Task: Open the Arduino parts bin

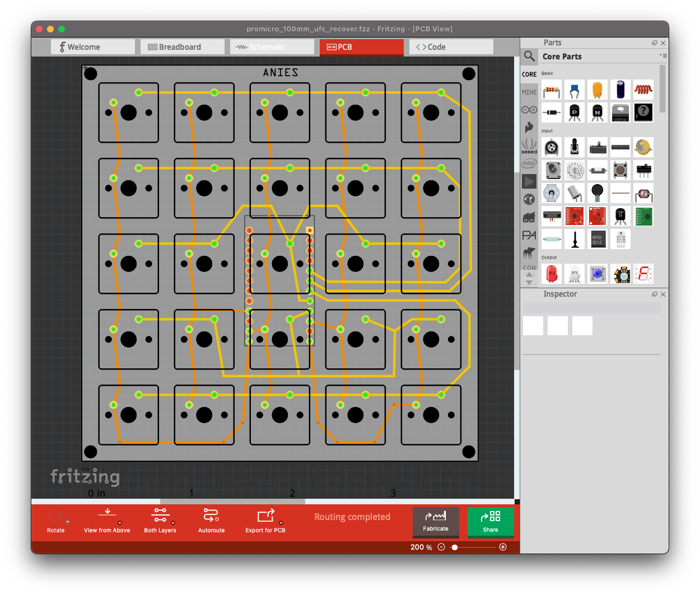Action: click(x=529, y=110)
